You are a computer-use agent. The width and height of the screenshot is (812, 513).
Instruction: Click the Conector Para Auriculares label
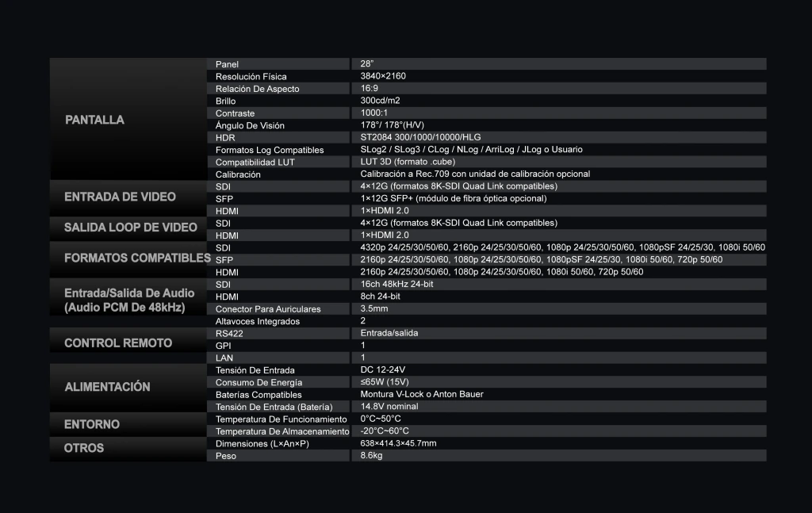tap(268, 309)
